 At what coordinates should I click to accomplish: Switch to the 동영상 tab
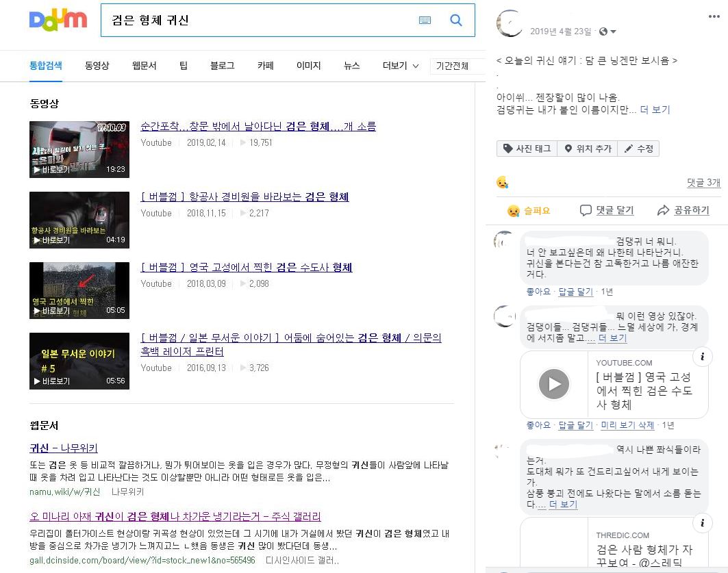[x=97, y=66]
